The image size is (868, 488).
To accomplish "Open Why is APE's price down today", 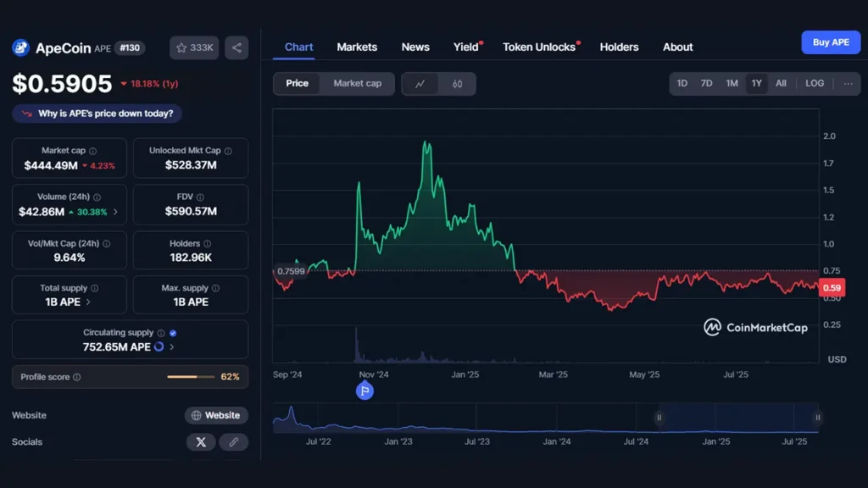I will (x=97, y=114).
